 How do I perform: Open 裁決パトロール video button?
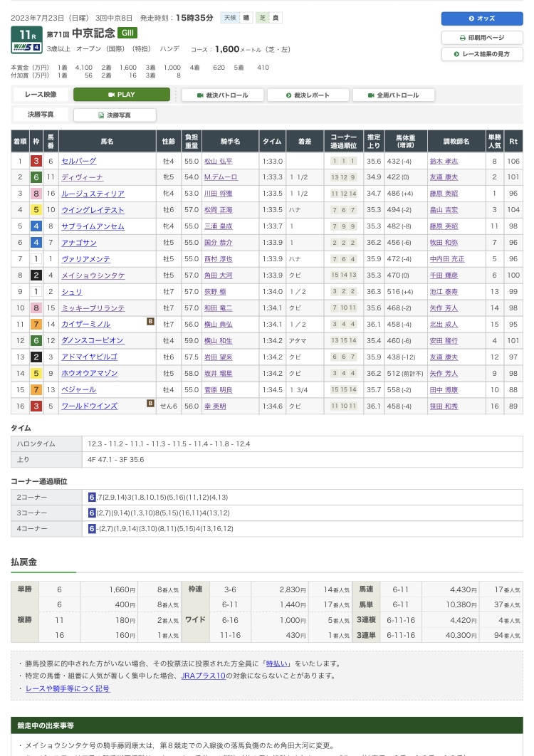222,95
